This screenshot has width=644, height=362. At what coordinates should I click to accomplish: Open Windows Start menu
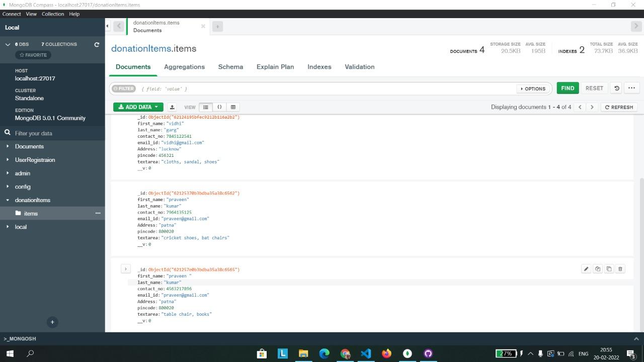coord(10,353)
